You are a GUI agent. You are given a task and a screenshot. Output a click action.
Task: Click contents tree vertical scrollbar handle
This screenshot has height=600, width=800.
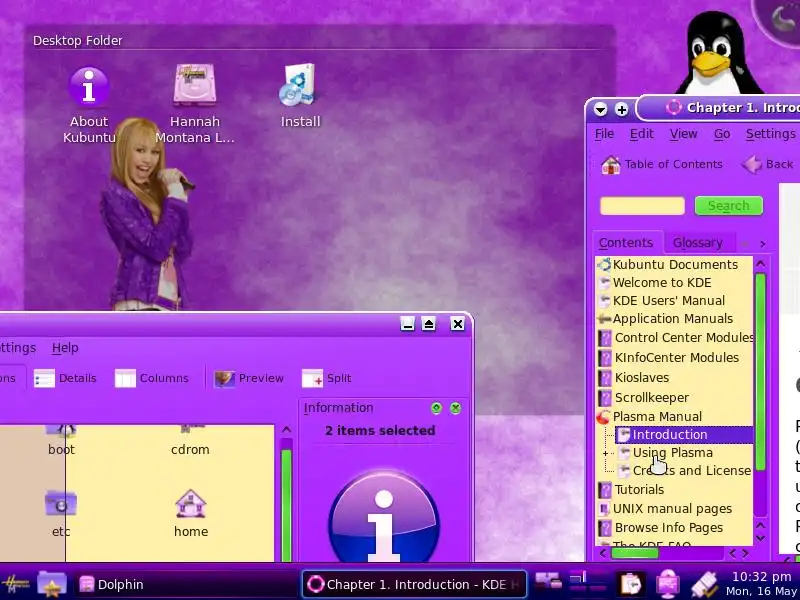[x=760, y=371]
